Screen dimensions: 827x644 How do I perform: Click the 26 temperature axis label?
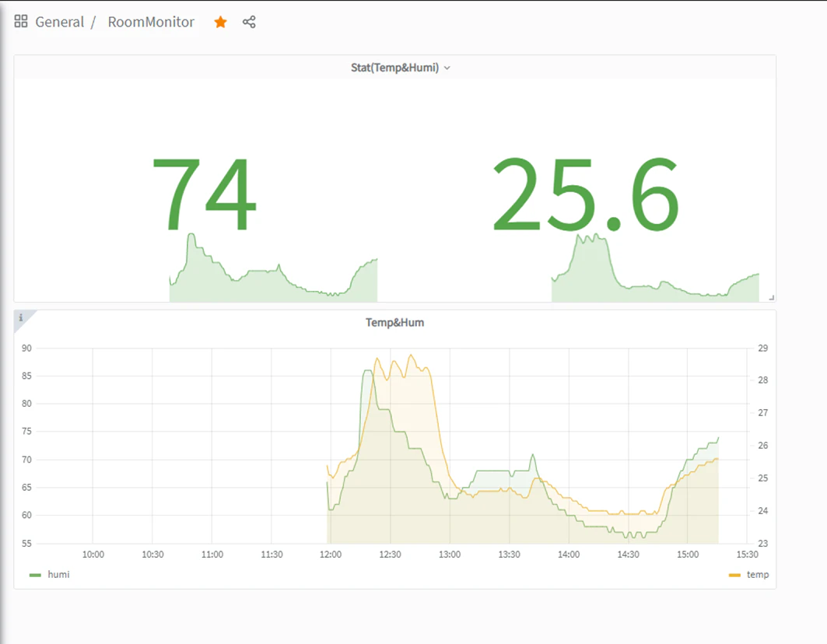[x=762, y=445]
